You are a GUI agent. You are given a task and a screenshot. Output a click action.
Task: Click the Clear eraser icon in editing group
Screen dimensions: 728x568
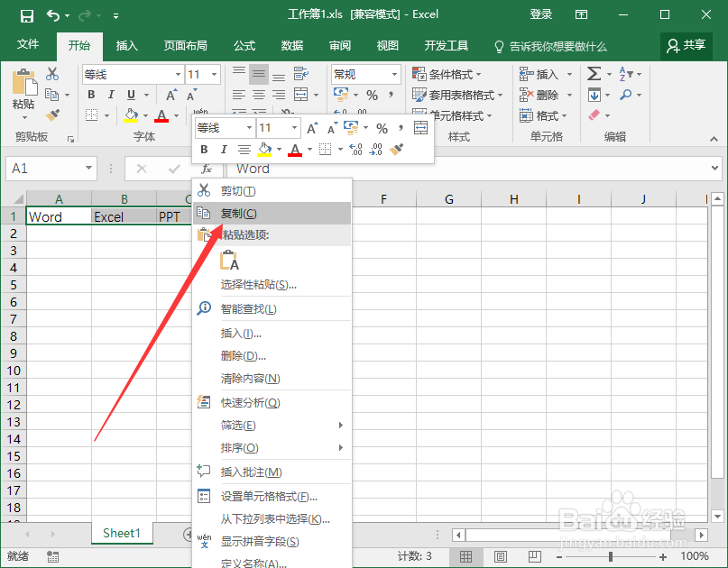594,115
